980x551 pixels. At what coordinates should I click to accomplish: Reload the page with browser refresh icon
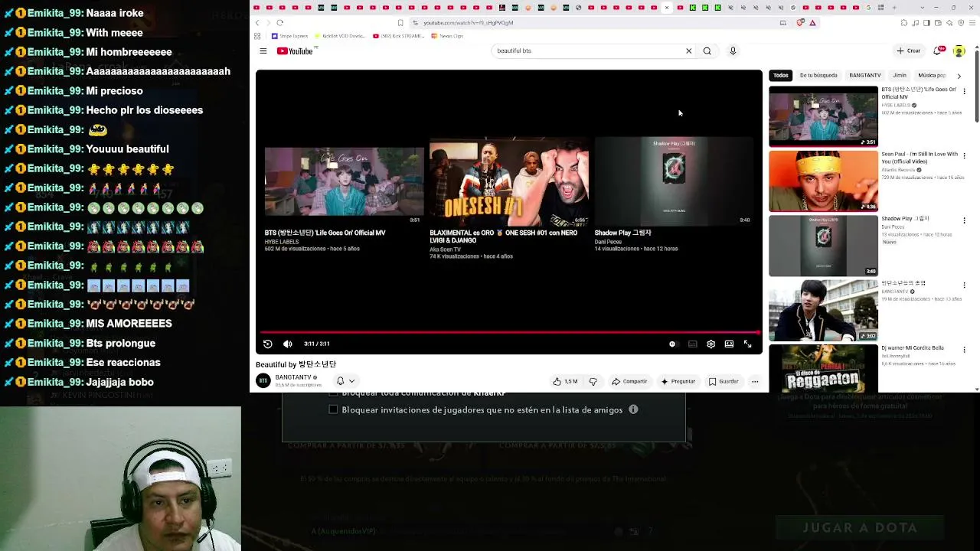coord(280,23)
